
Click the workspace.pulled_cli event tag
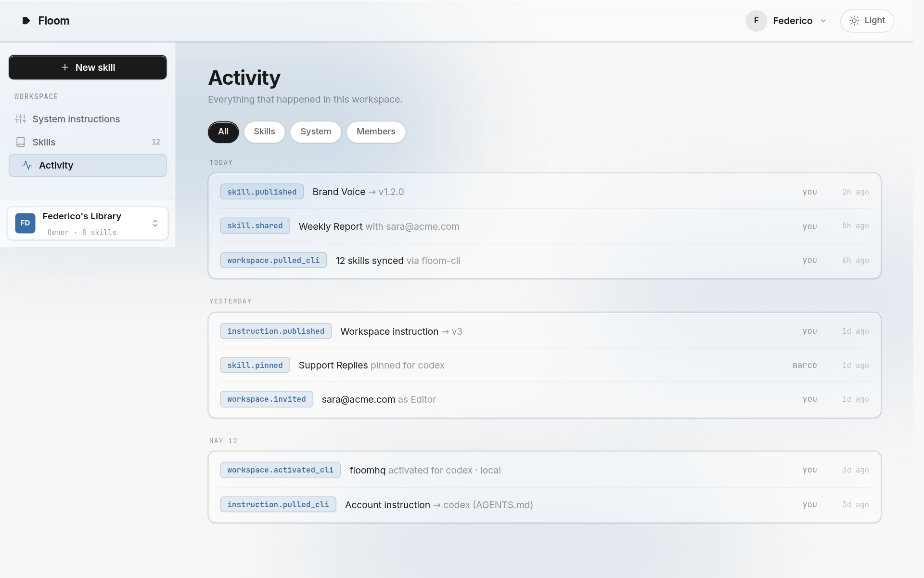273,261
